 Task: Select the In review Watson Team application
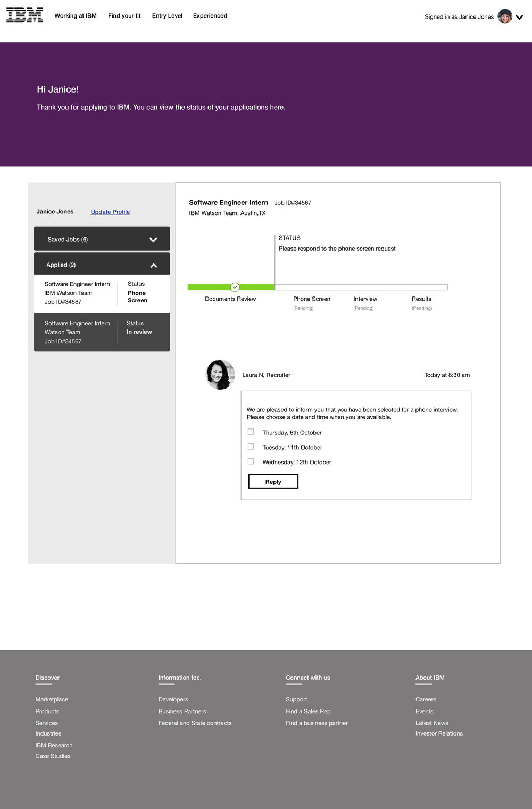tap(102, 332)
